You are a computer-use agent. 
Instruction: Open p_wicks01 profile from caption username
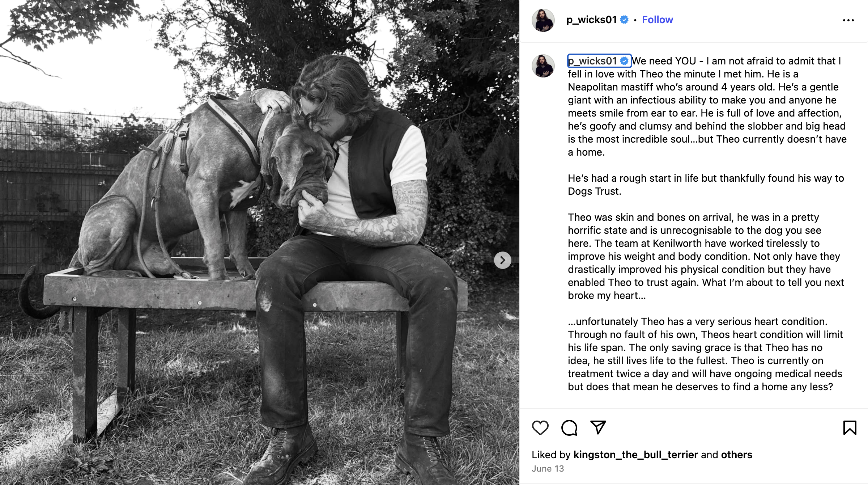coord(592,61)
